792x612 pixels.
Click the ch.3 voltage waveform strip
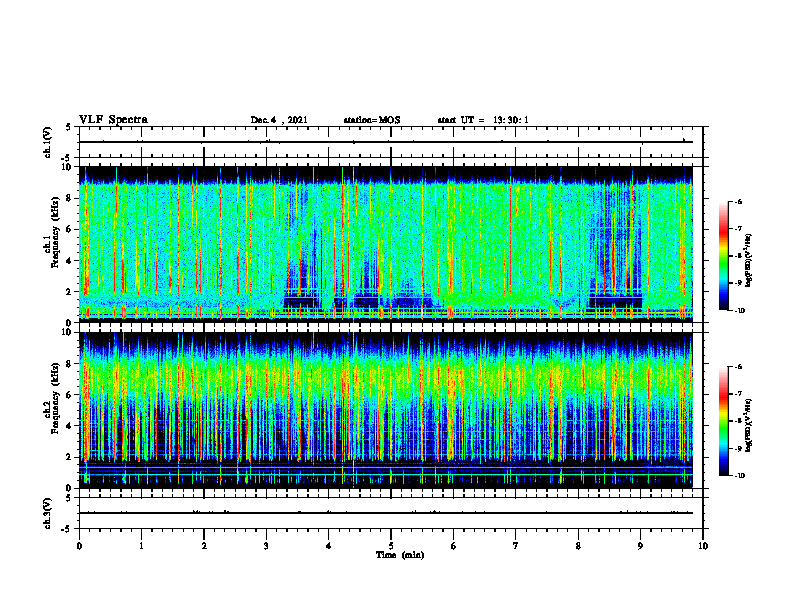(391, 513)
